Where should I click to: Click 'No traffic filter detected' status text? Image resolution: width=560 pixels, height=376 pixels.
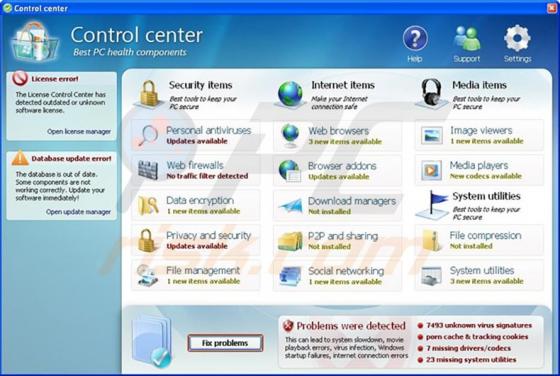click(x=207, y=176)
